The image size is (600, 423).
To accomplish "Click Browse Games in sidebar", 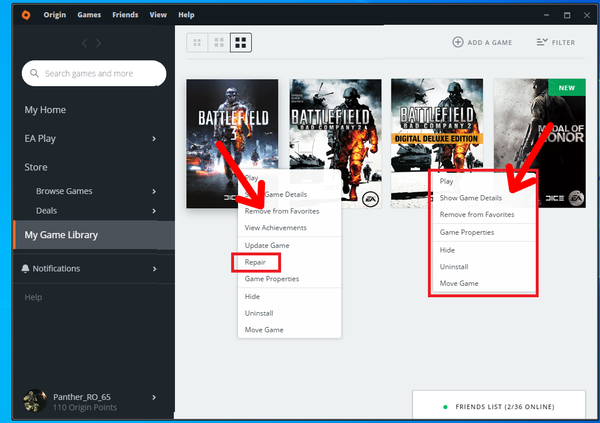I will pos(64,191).
